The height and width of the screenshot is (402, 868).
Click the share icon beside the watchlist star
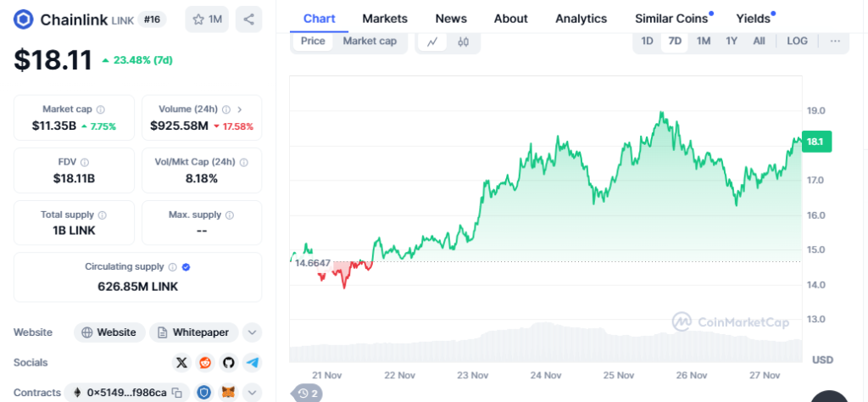[x=248, y=19]
